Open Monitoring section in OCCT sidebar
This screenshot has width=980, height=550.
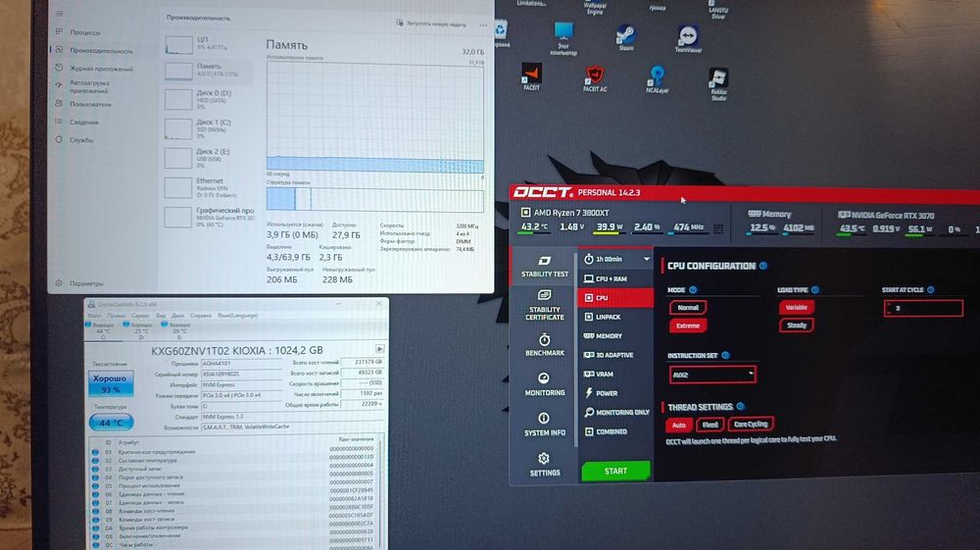(x=544, y=384)
